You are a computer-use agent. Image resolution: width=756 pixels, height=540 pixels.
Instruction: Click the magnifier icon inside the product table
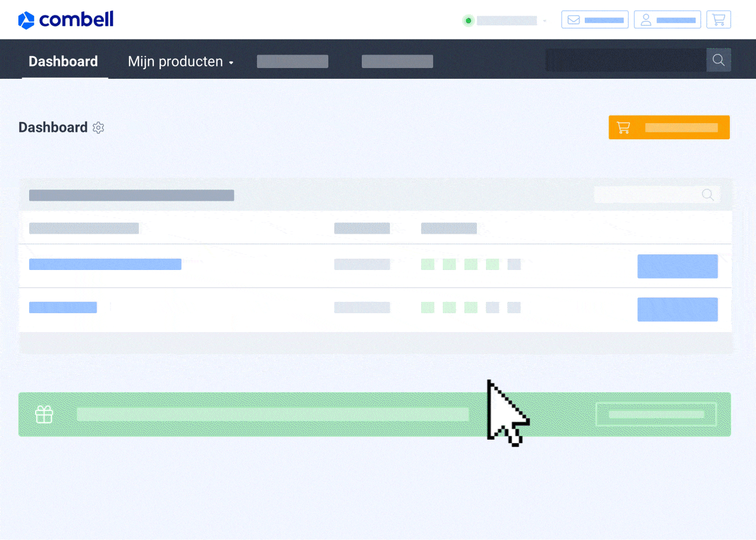tap(707, 195)
